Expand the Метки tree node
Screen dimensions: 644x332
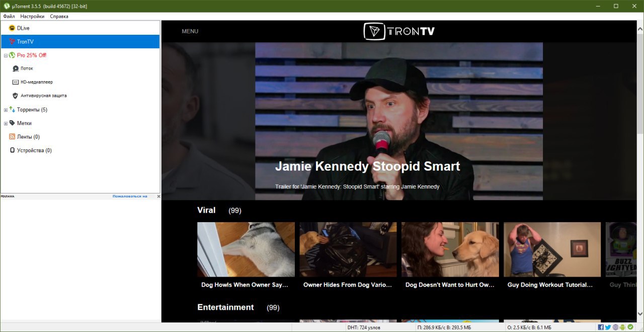click(x=6, y=123)
